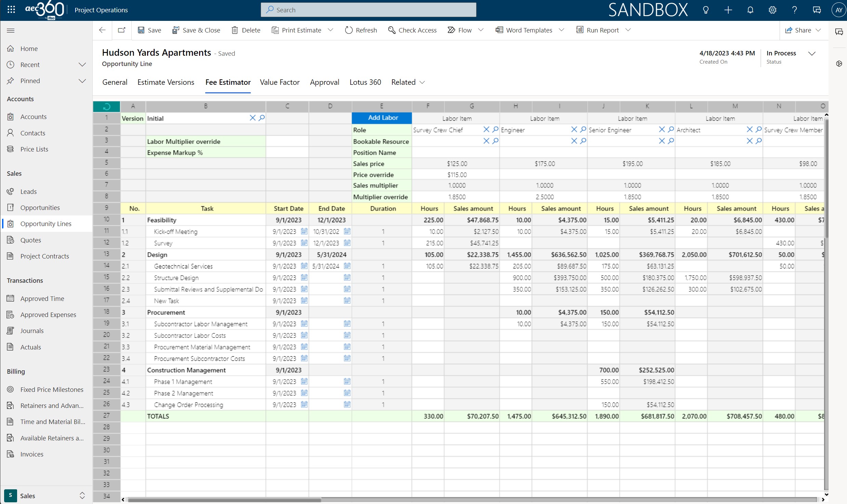Image resolution: width=847 pixels, height=504 pixels.
Task: Click the Check Access icon
Action: pyautogui.click(x=392, y=30)
